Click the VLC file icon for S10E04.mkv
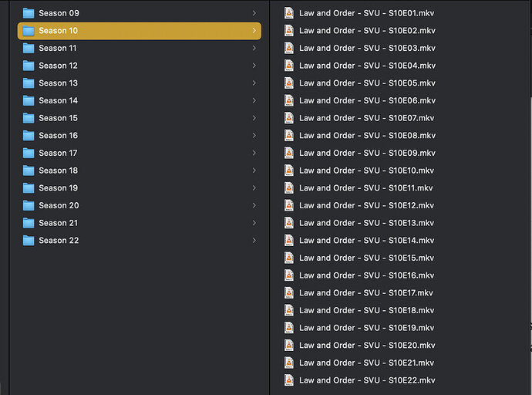 (288, 66)
